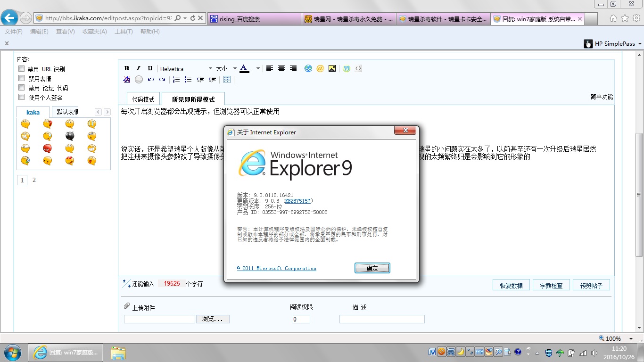Open the 工具(T) menu
This screenshot has width=644, height=362.
click(124, 32)
